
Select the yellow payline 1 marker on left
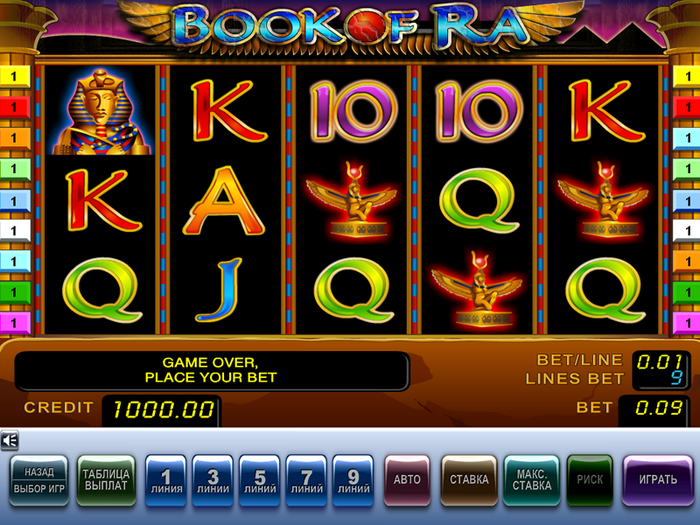15,76
